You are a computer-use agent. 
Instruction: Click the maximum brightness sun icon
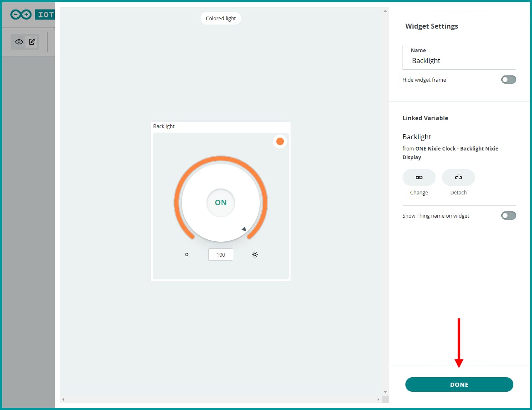[255, 255]
